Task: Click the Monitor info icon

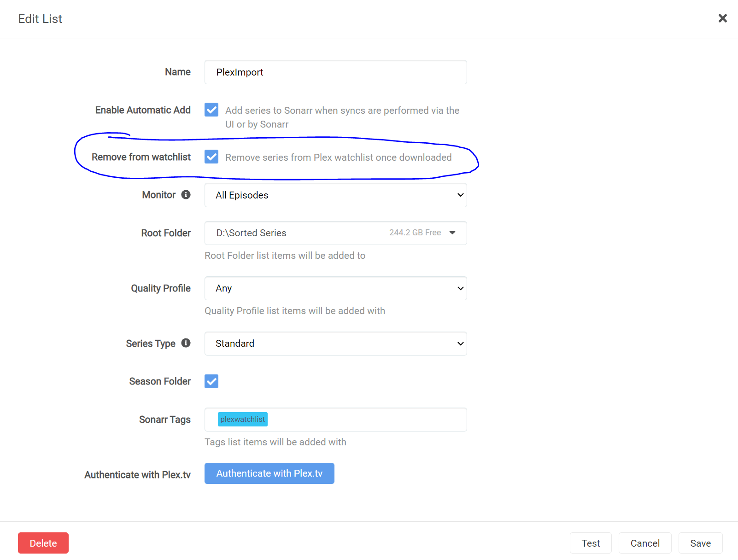Action: [x=186, y=195]
